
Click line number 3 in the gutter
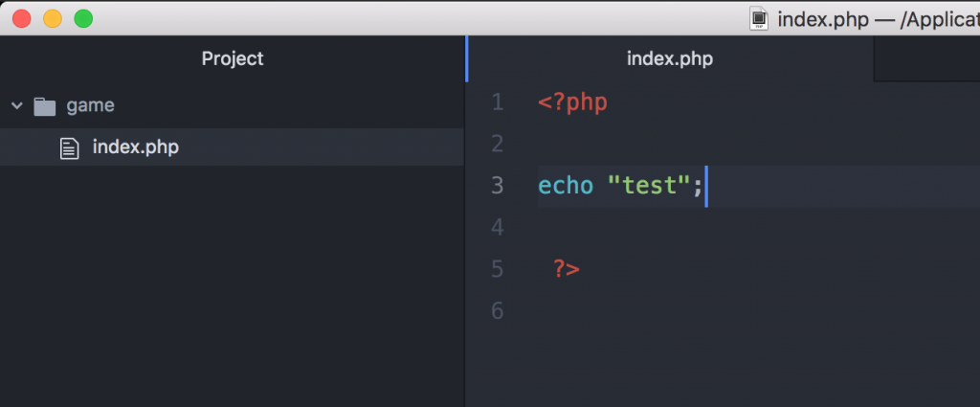point(498,186)
